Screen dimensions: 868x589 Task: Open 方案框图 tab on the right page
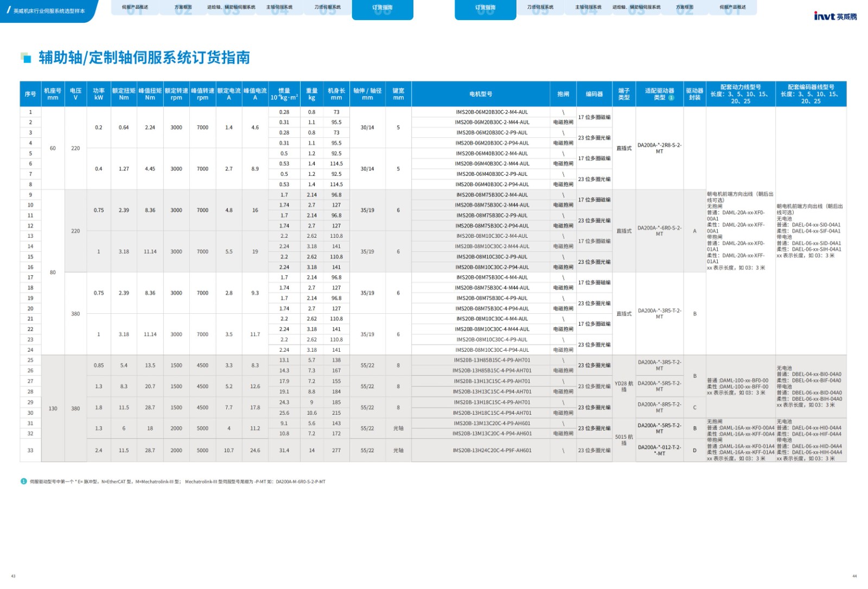tap(685, 8)
